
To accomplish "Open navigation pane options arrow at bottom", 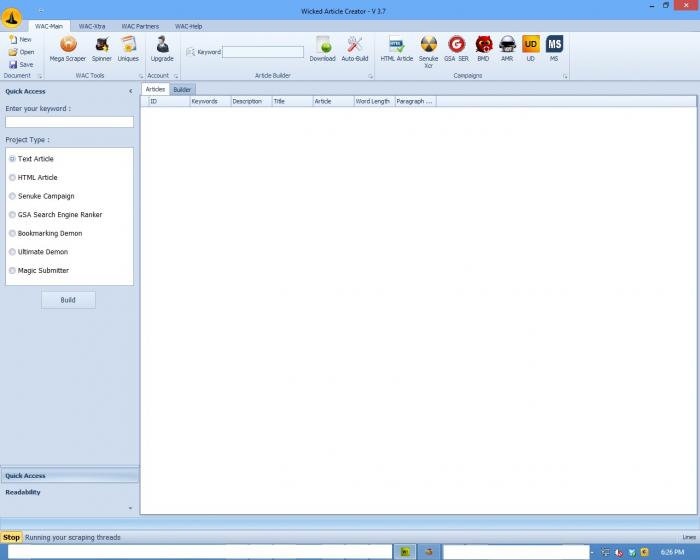I will coord(130,508).
